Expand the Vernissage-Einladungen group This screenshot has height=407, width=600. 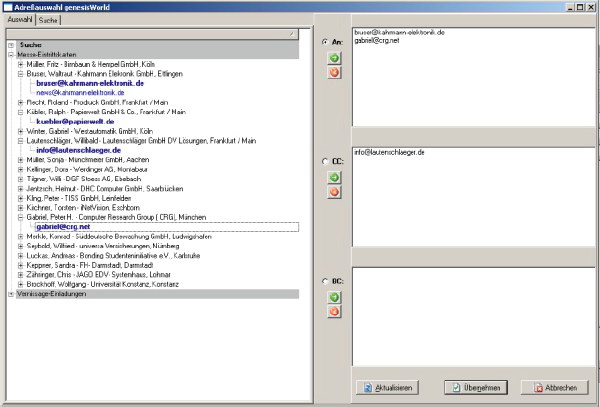pos(11,294)
